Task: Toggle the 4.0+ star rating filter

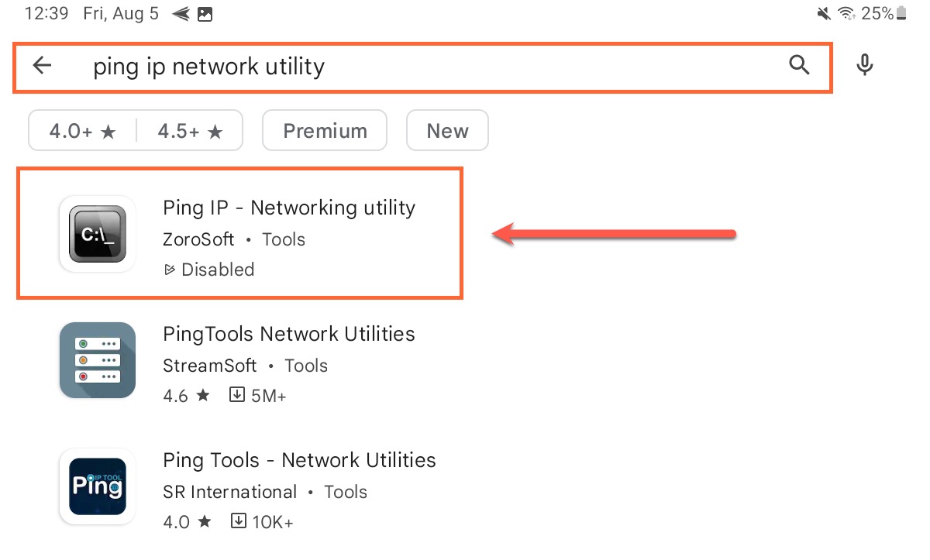Action: click(x=82, y=131)
